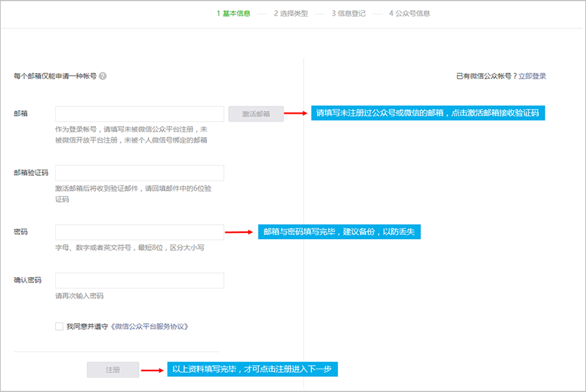
Task: Open the 立即登录 link
Action: [532, 76]
